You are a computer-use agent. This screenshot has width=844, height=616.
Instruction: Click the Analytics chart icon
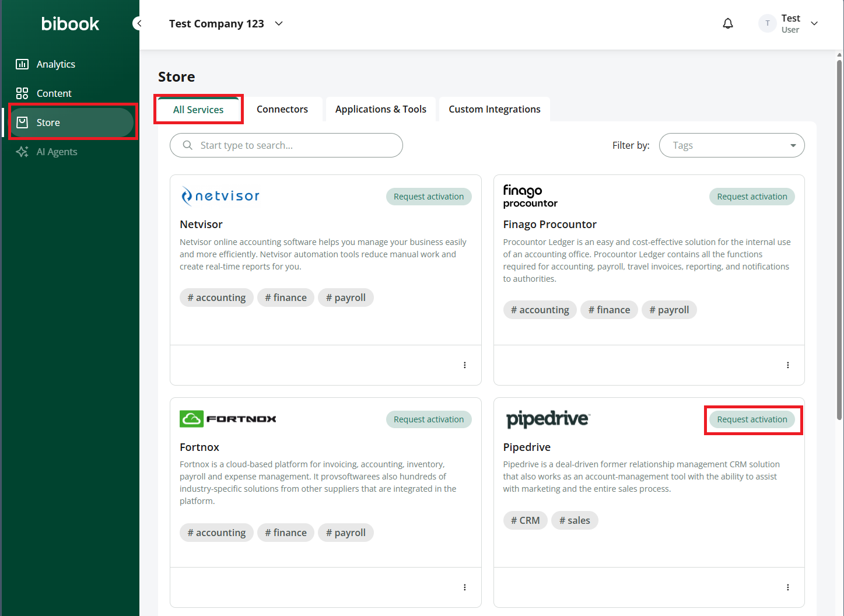(22, 64)
